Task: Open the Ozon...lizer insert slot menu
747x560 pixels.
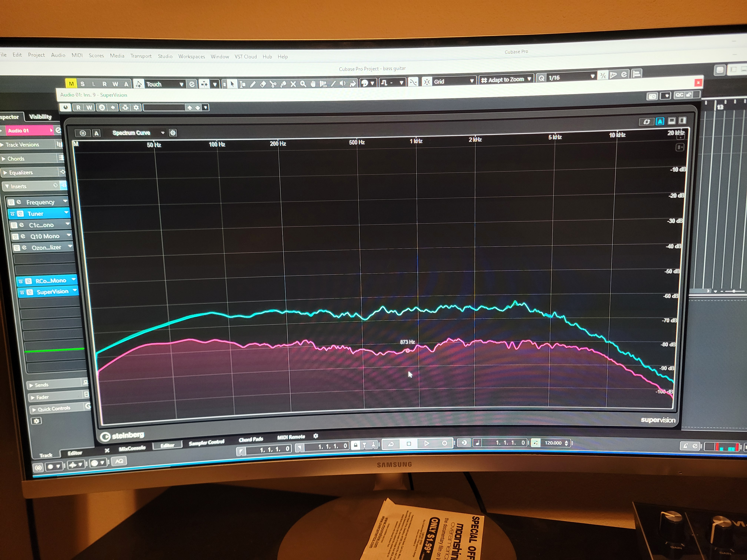Action: coord(70,246)
